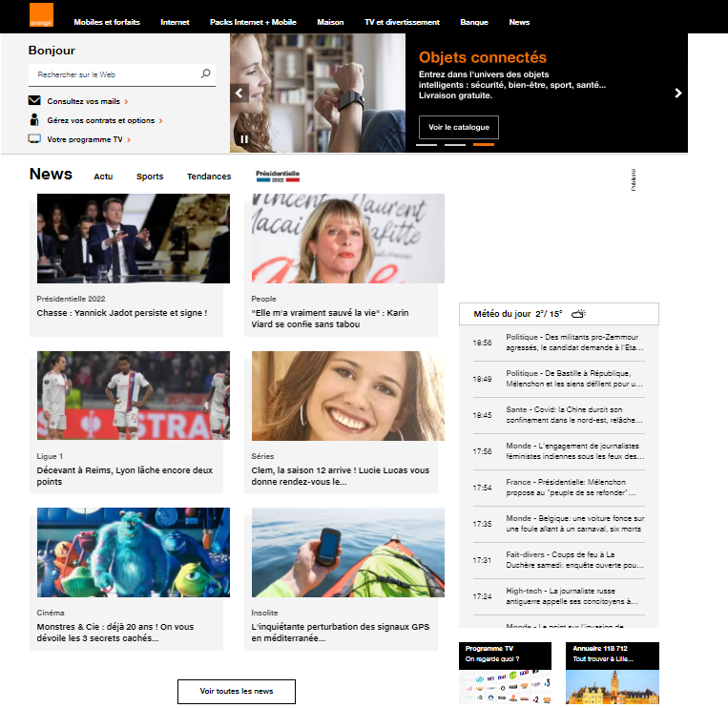Open Votre programme TV link

pyautogui.click(x=85, y=139)
